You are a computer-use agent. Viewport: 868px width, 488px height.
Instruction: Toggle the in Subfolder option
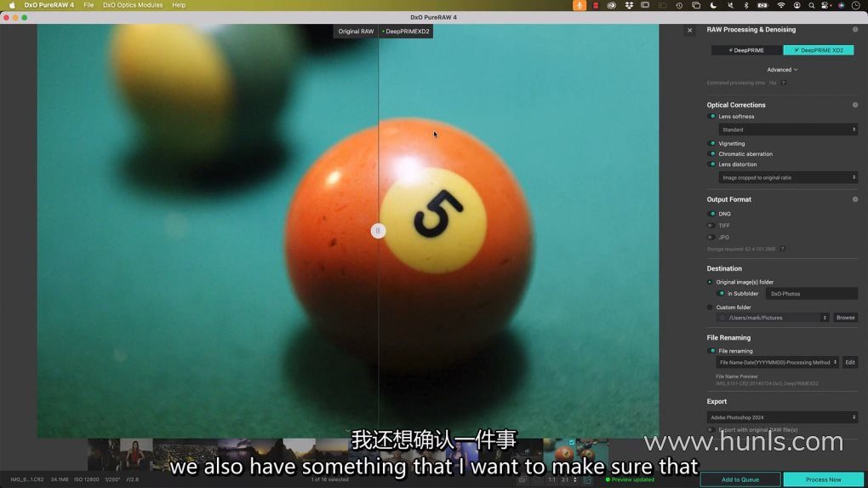coord(721,294)
